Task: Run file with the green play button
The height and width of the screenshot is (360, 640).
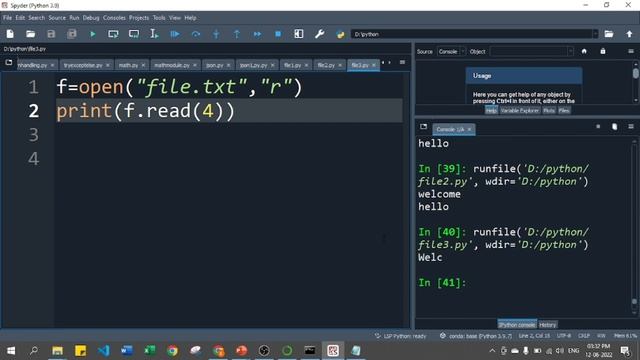Action: (93, 34)
